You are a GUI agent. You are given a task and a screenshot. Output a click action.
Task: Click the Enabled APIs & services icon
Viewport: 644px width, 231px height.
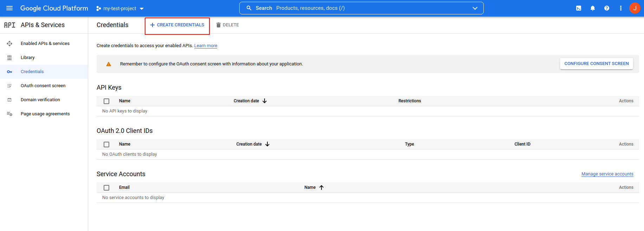coord(9,44)
